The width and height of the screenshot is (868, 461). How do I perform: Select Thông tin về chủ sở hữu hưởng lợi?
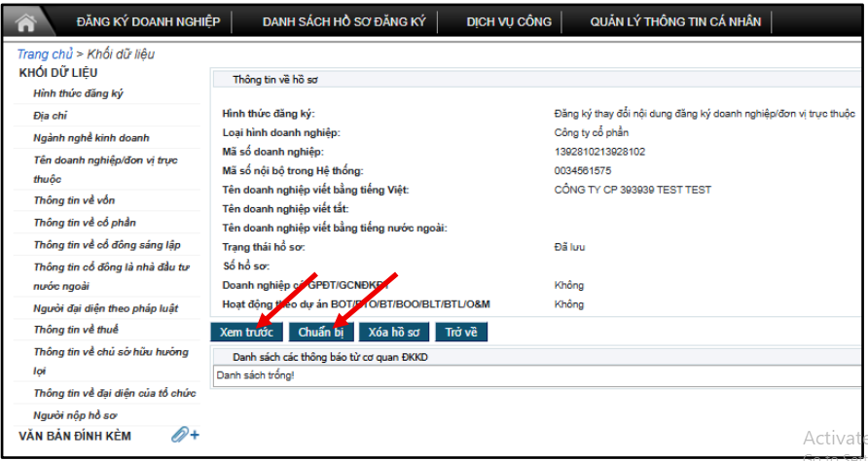pos(111,362)
